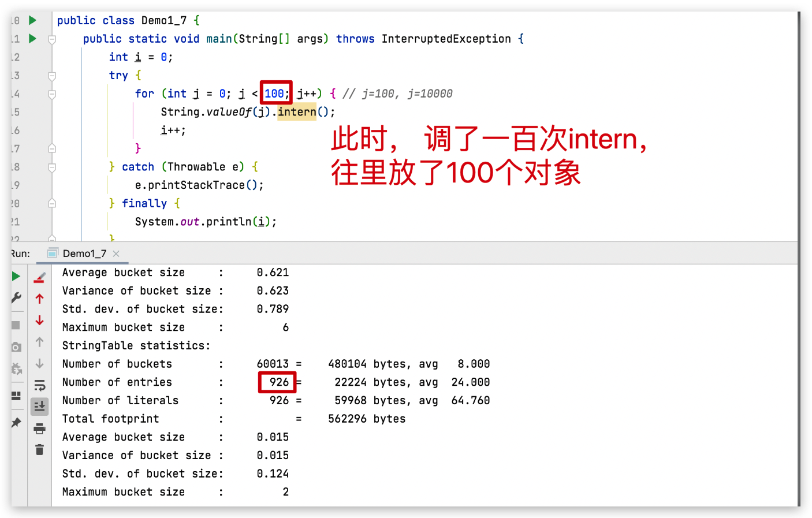Viewport: 812px width, 518px height.
Task: Collapse the try block fold marker
Action: click(52, 76)
